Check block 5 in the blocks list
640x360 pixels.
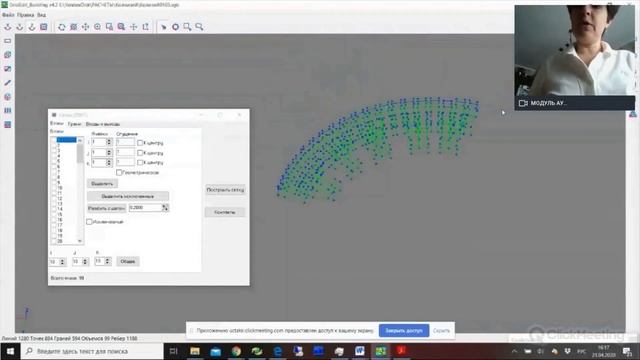click(x=54, y=161)
